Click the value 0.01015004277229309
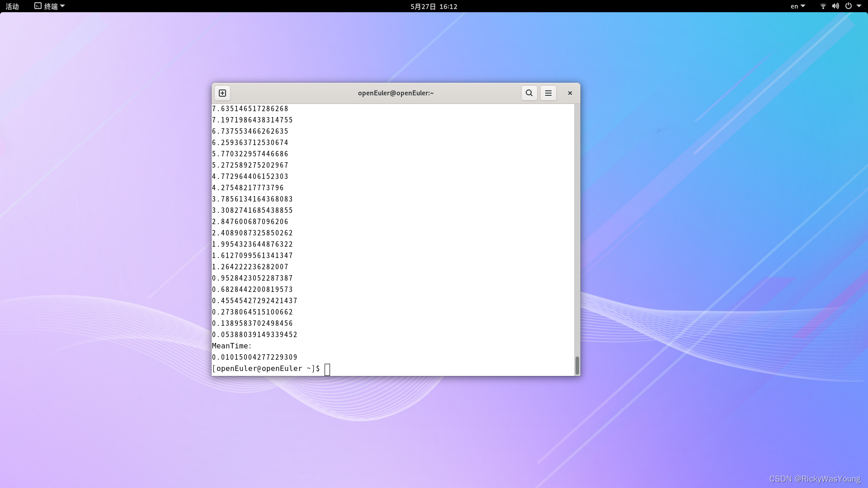 tap(255, 357)
